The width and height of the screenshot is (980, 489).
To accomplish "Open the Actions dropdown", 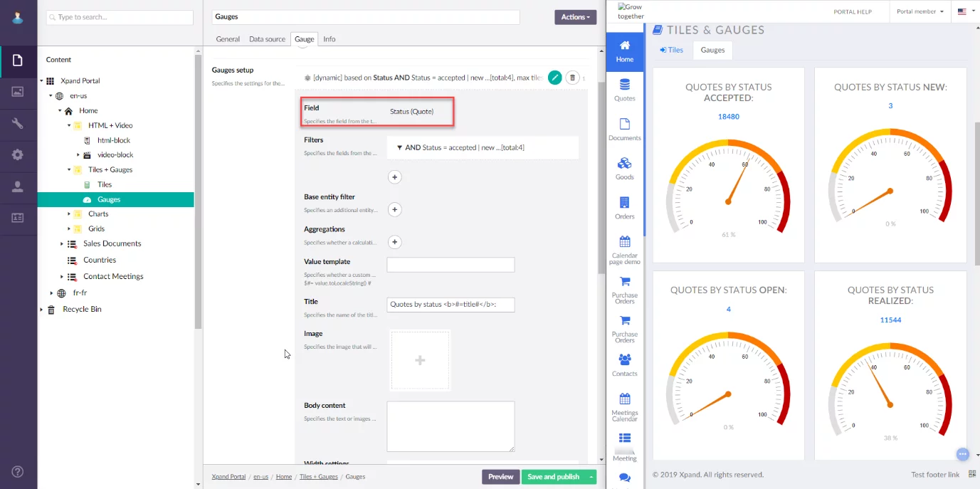I will [575, 17].
